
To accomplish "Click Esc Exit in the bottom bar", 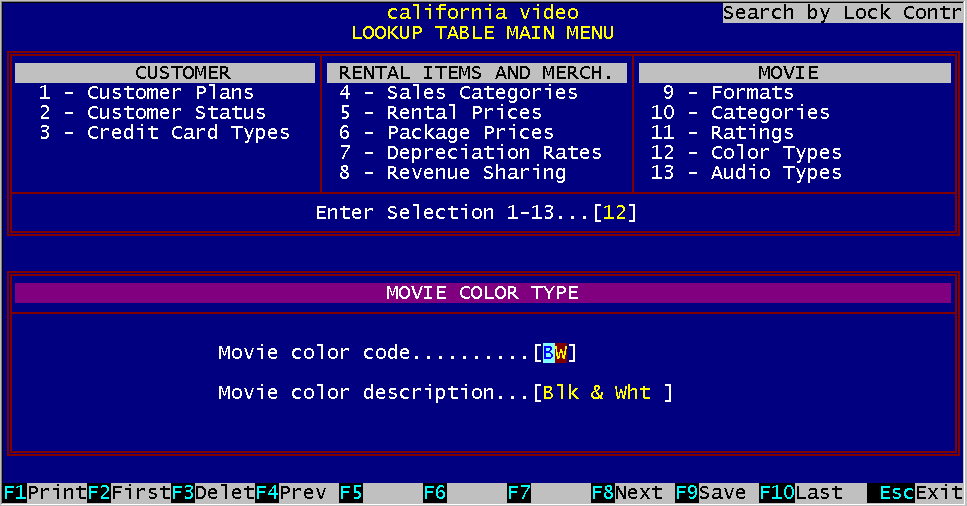I will pyautogui.click(x=915, y=493).
